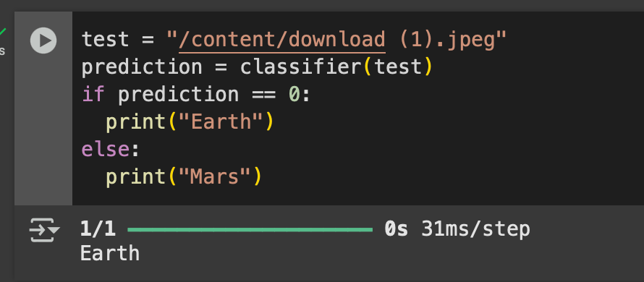Click the green checkmark at left edge
644x282 pixels.
pyautogui.click(x=2, y=32)
